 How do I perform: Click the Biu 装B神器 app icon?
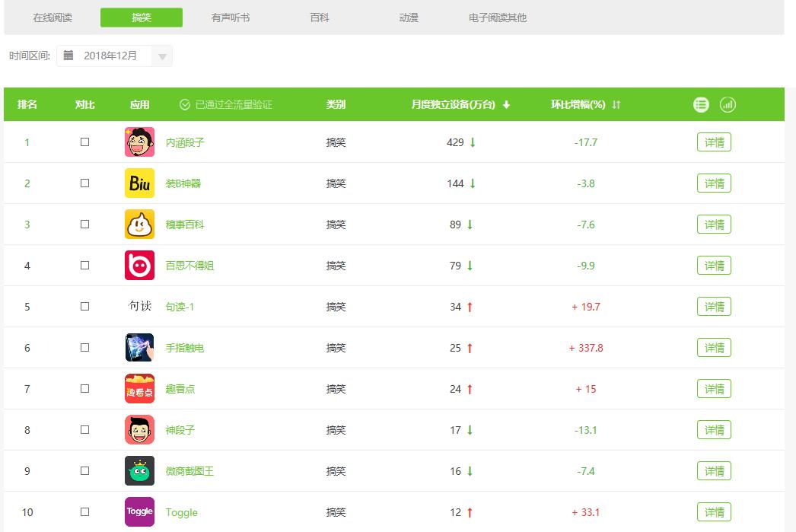(139, 183)
